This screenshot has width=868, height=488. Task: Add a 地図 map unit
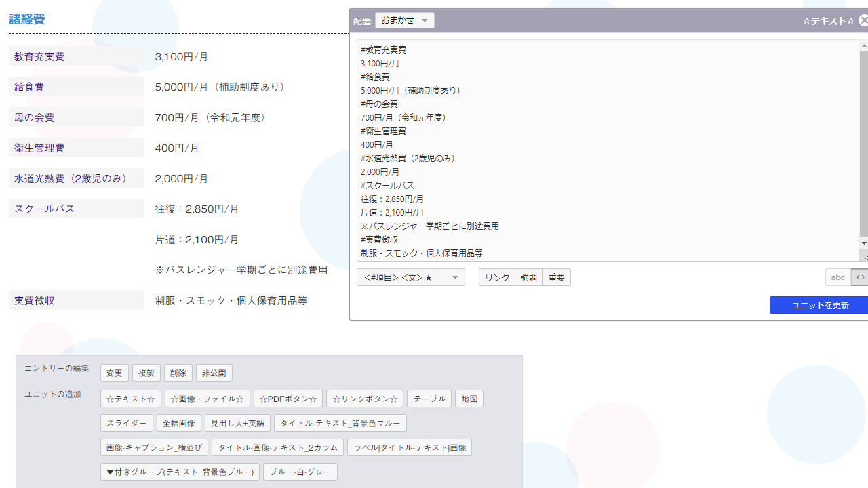pyautogui.click(x=469, y=399)
